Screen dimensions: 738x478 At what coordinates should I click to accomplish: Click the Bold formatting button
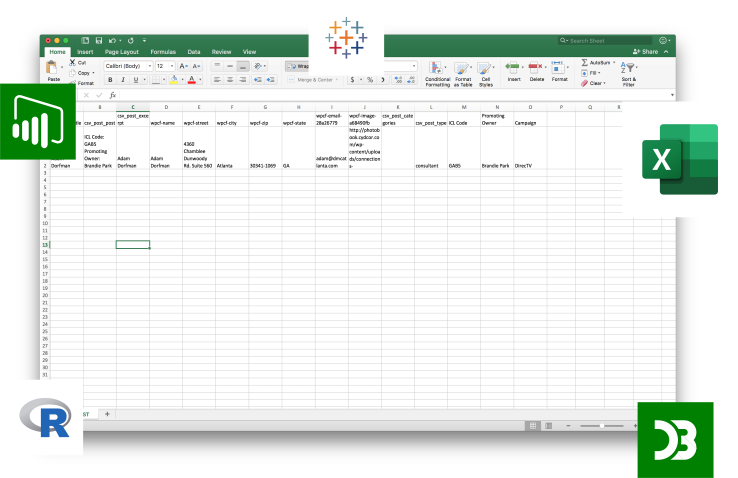click(x=109, y=80)
